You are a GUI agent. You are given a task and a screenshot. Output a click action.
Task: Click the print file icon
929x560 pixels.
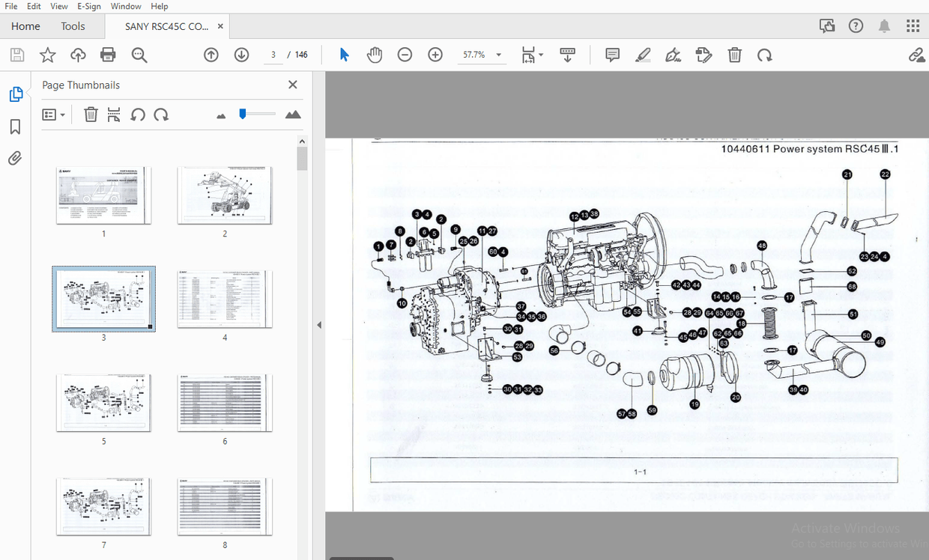click(108, 55)
